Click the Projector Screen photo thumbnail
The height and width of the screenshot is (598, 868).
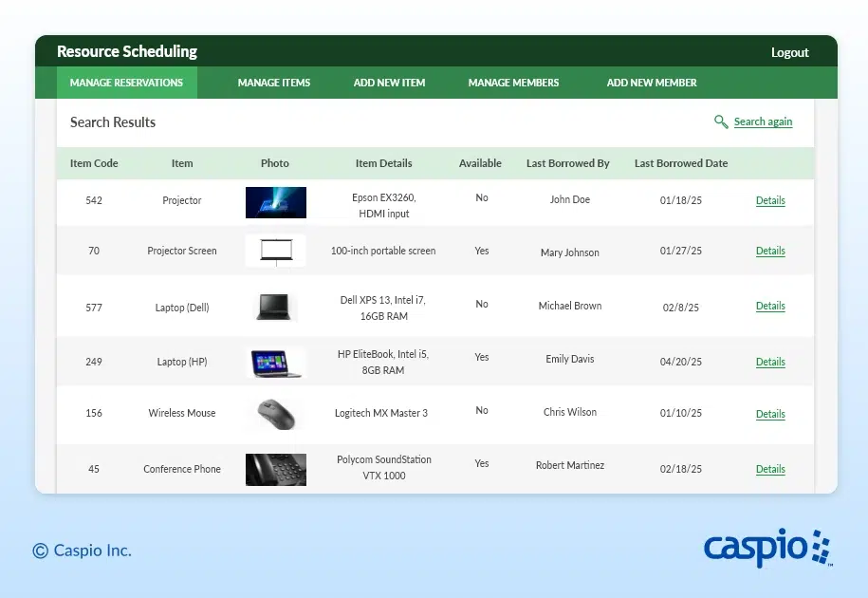point(275,251)
